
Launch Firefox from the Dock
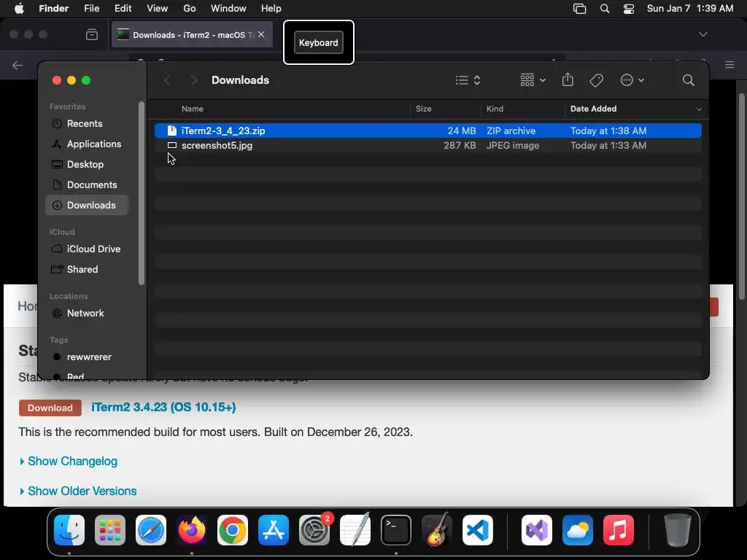[192, 530]
